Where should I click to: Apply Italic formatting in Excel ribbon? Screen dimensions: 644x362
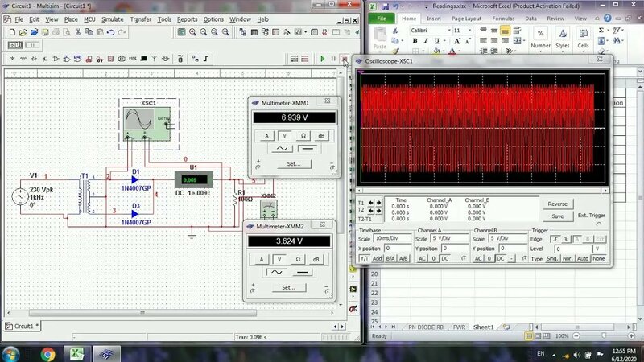click(x=426, y=41)
